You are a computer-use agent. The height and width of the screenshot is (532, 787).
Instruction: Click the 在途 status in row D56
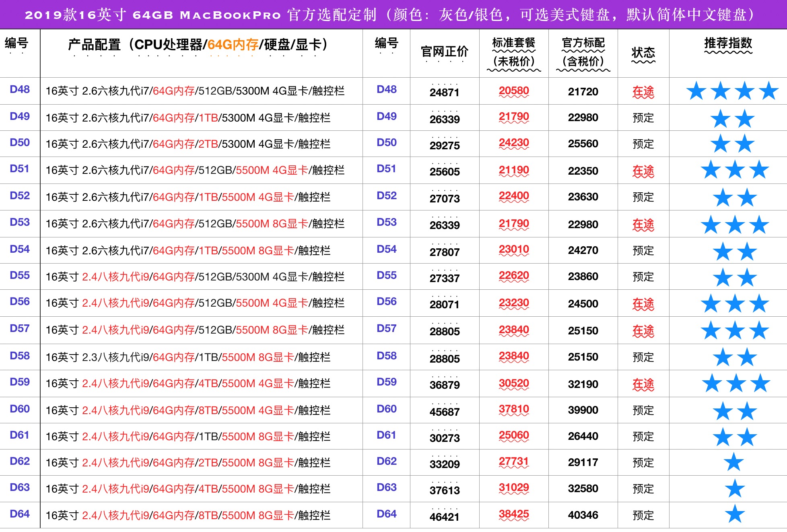tap(643, 304)
